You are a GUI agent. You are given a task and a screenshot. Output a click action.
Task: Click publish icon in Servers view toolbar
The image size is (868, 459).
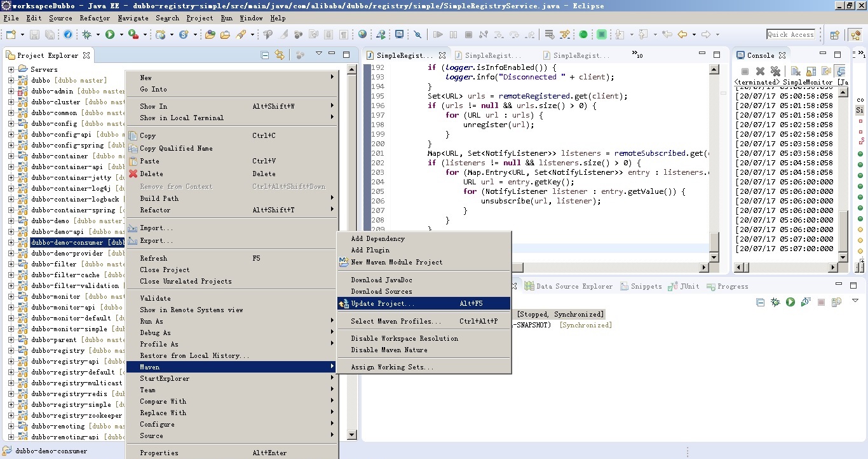837,302
